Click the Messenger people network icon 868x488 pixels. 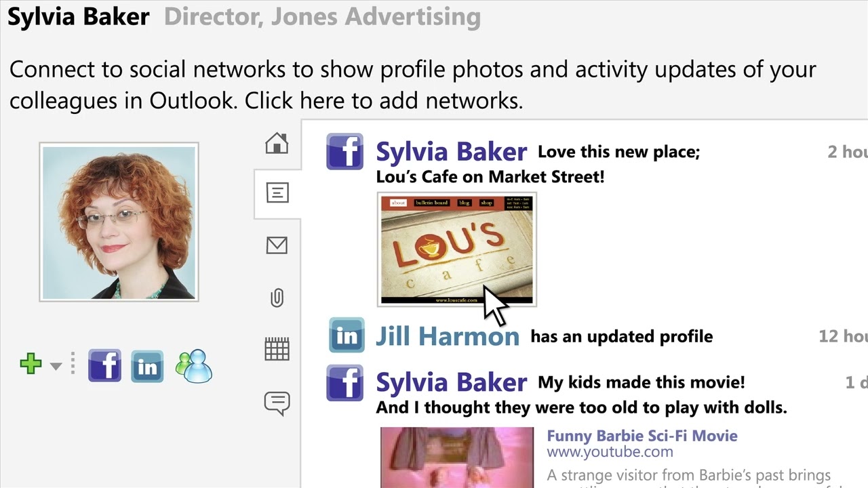(193, 366)
